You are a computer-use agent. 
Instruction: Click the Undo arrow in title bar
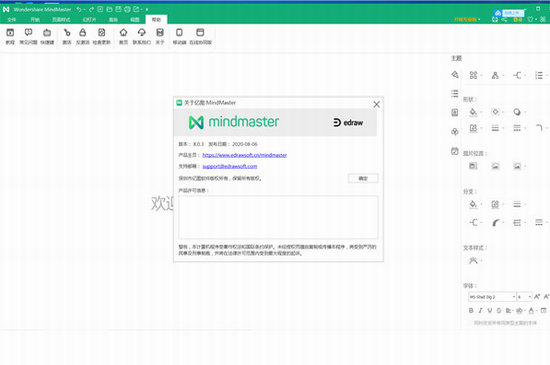pyautogui.click(x=79, y=9)
